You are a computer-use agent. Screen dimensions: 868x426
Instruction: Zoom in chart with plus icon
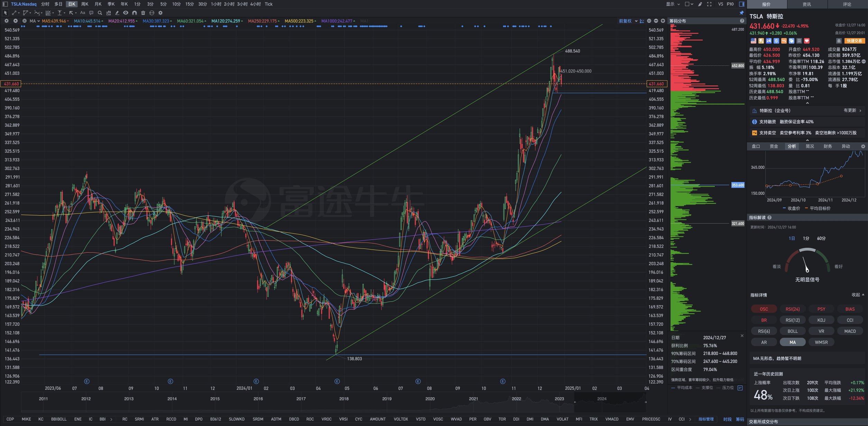[x=663, y=21]
